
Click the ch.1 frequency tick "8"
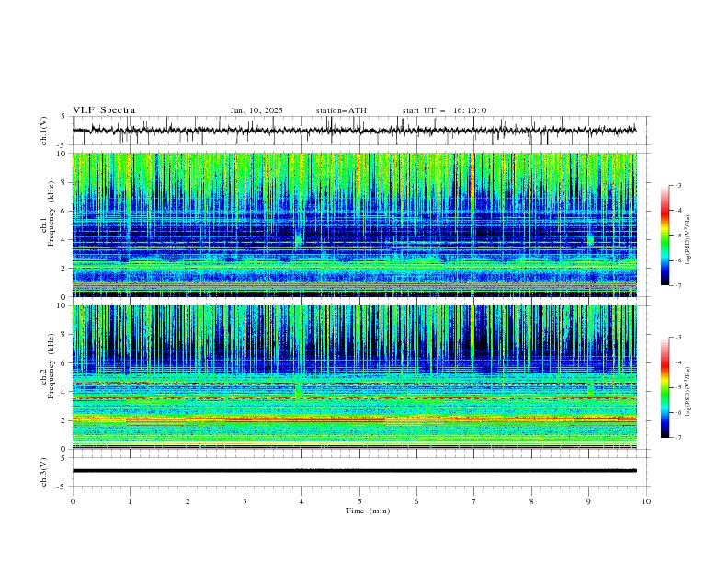(64, 182)
